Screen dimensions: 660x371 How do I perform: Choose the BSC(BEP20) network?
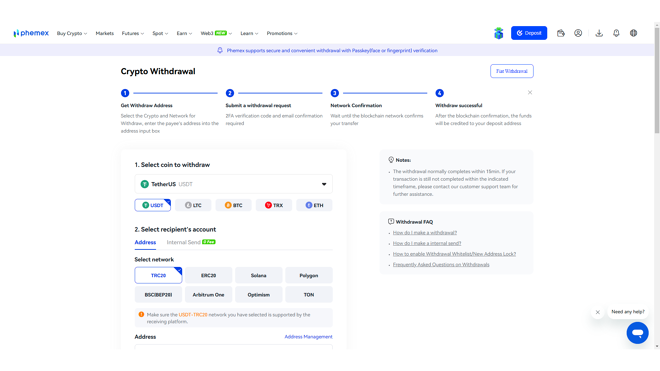tap(158, 295)
